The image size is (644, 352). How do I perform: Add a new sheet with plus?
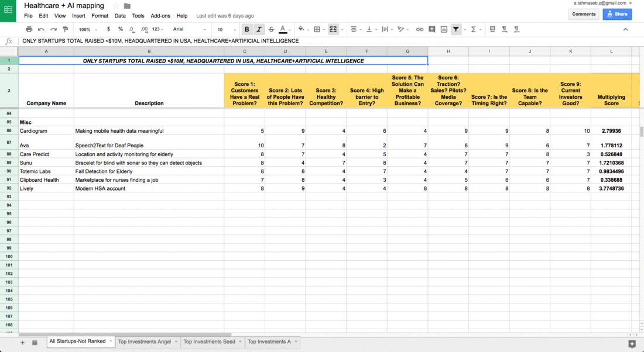pos(23,343)
